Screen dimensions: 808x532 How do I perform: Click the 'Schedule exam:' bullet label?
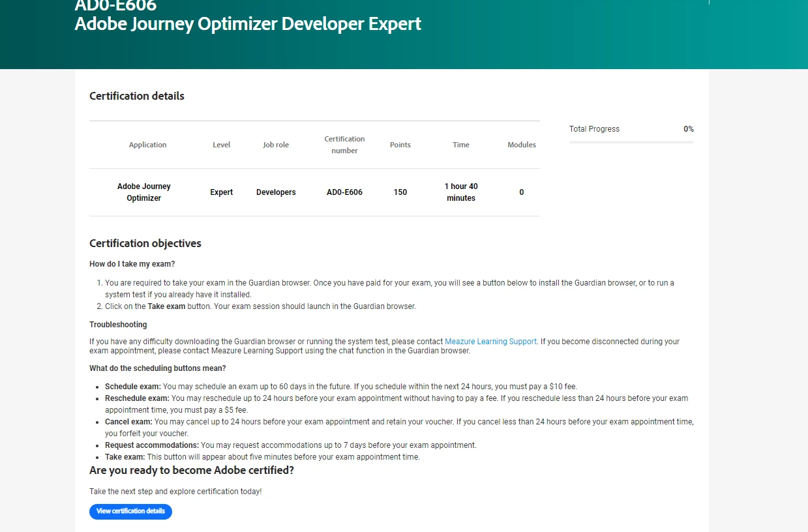tap(133, 387)
